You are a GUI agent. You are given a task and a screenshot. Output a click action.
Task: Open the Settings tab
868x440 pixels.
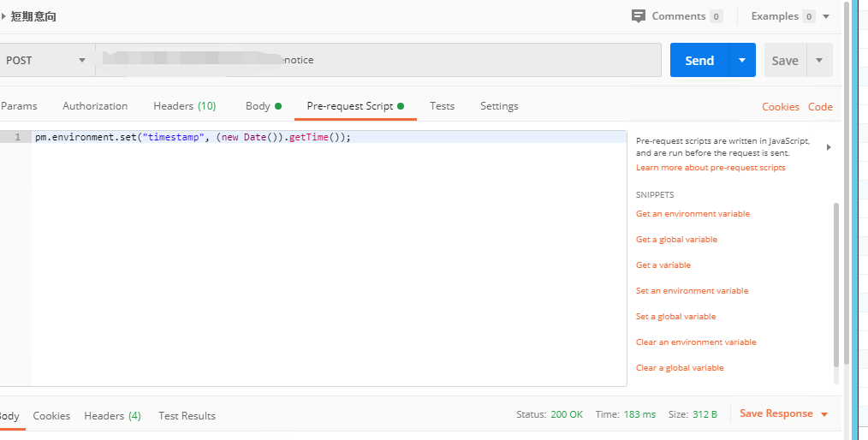[499, 106]
